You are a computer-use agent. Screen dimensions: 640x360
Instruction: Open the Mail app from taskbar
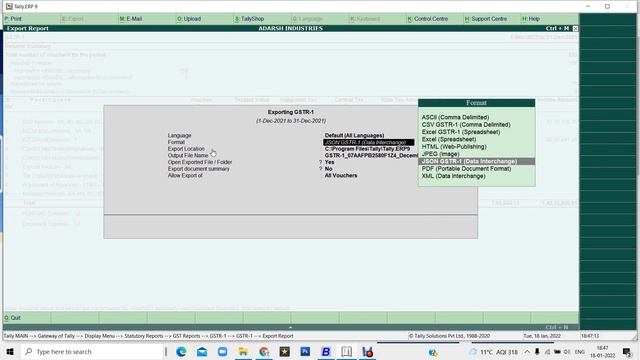tap(202, 352)
